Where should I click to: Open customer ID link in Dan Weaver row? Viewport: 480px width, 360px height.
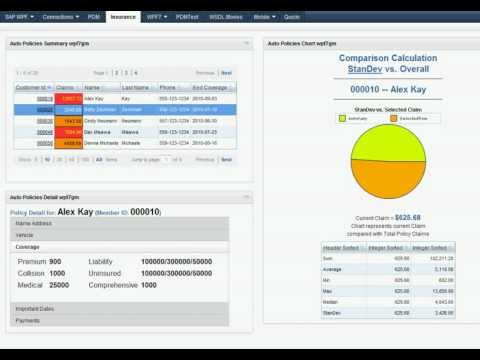pyautogui.click(x=45, y=132)
